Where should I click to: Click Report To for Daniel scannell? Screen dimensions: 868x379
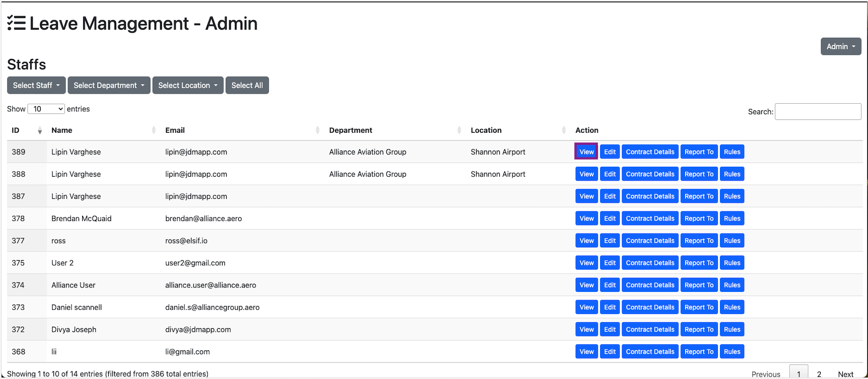pos(699,307)
